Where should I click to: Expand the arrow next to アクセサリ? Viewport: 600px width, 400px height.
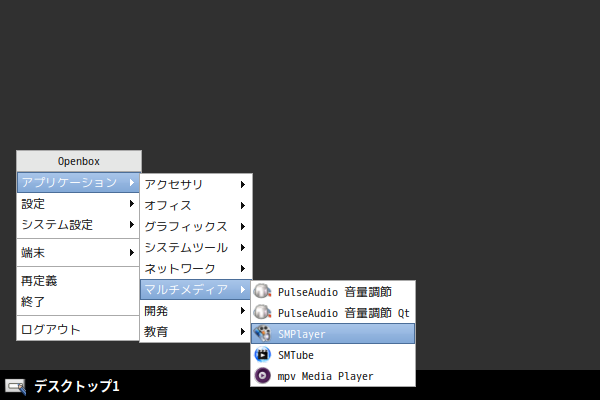pos(243,184)
